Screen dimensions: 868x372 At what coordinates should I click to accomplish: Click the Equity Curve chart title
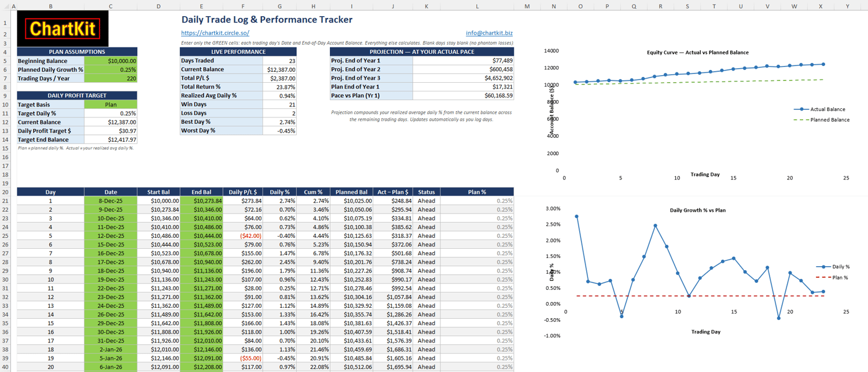coord(697,53)
